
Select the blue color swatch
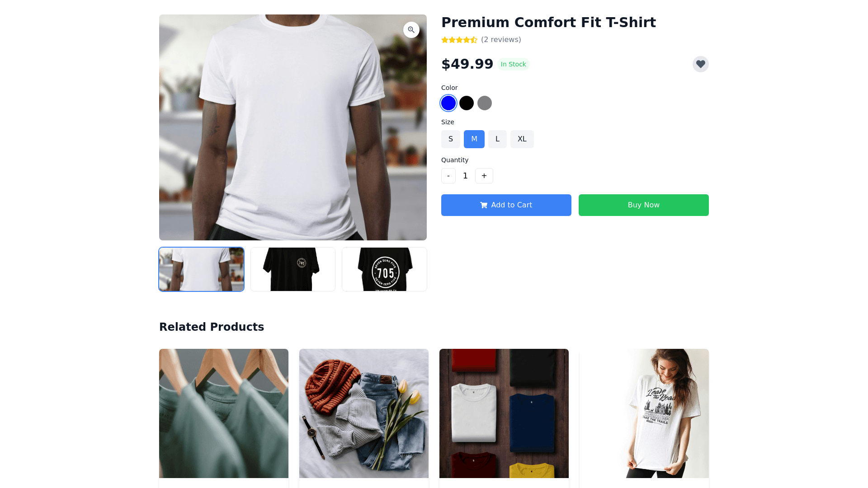[448, 103]
